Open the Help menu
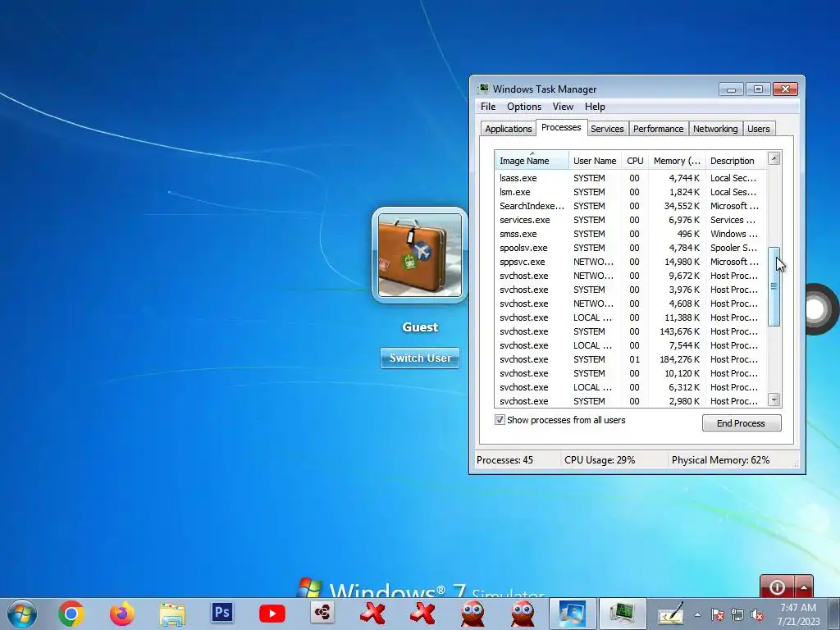840x630 pixels. (x=595, y=107)
